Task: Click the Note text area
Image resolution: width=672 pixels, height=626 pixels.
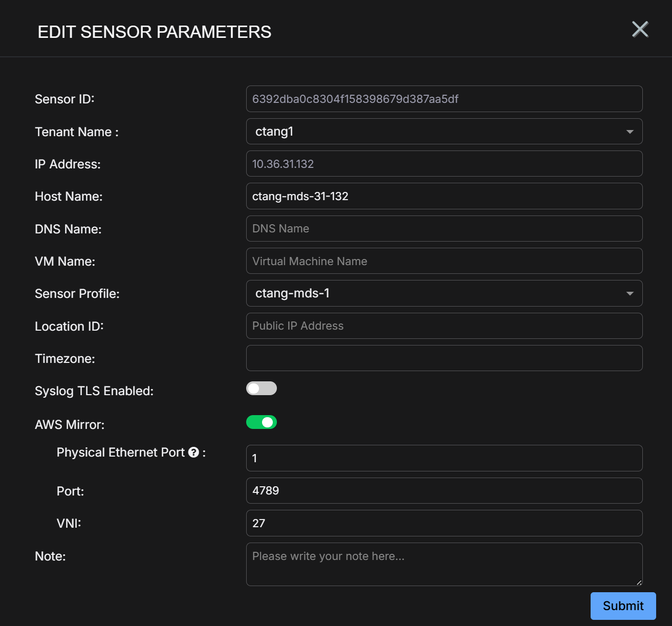Action: [444, 565]
